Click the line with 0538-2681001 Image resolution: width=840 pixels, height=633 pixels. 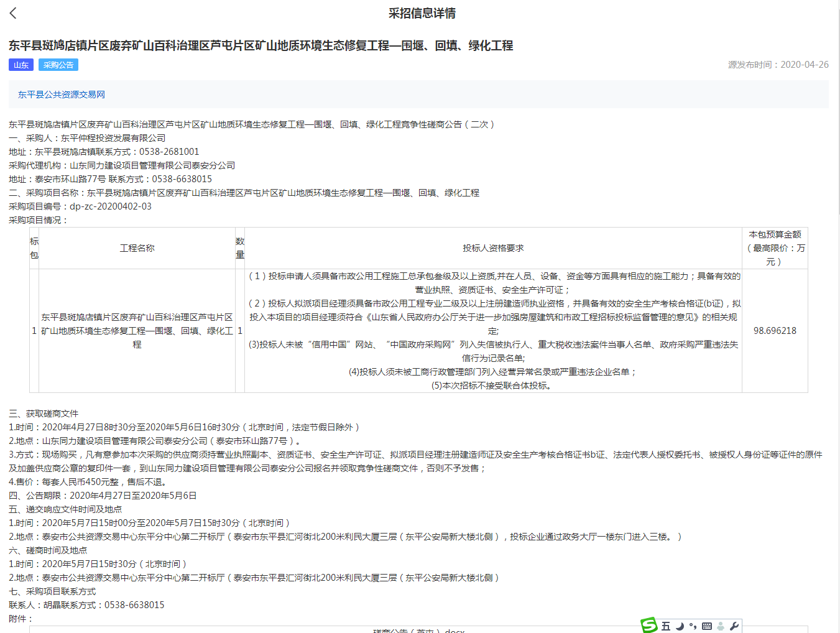(104, 152)
